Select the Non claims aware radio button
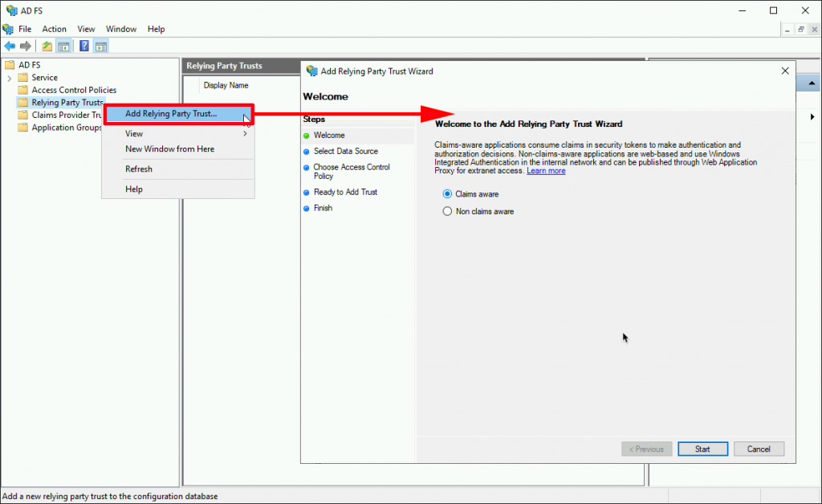 coord(447,211)
